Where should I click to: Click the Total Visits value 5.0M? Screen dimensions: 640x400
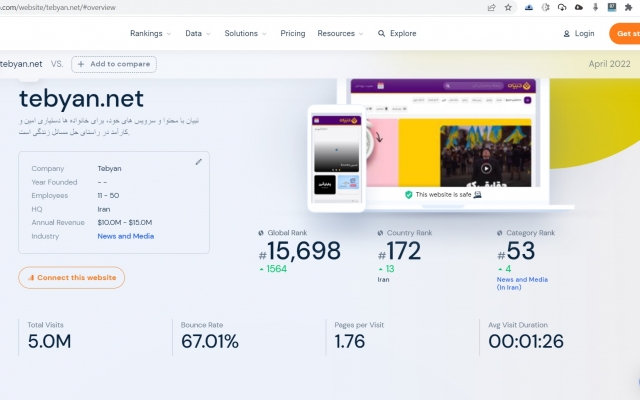[49, 341]
